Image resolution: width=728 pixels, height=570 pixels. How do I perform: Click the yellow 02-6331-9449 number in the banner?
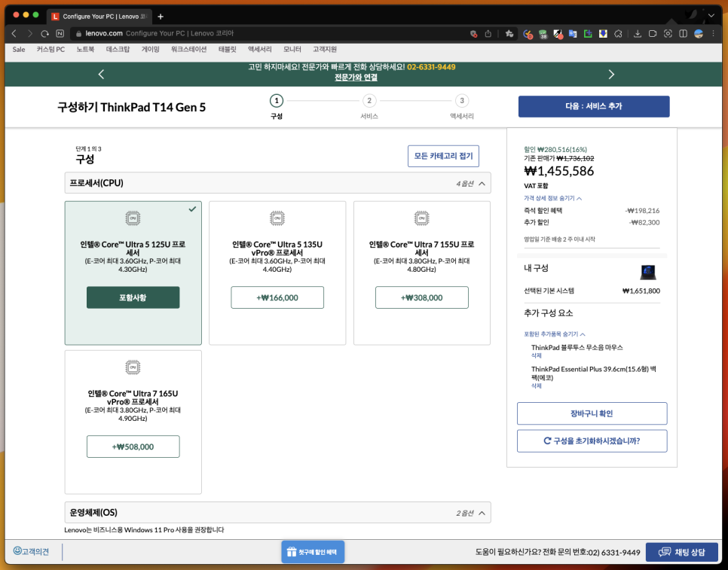[431, 67]
